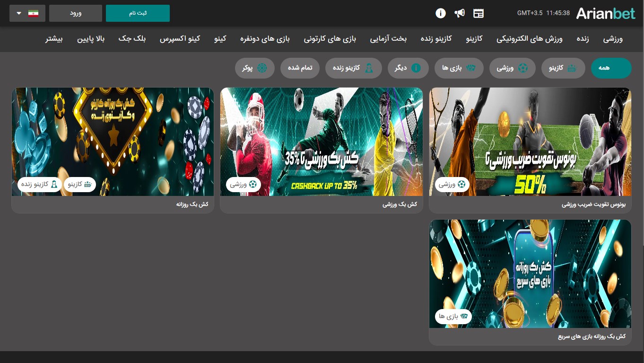The image size is (644, 363).
Task: Click the news/calendar icon in header
Action: coord(479,13)
